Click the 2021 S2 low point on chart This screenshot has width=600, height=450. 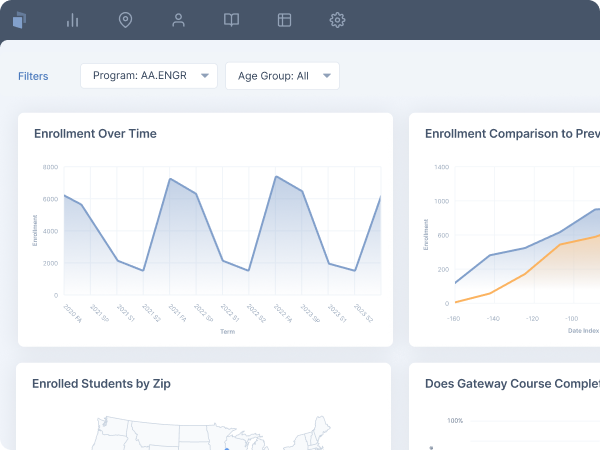[143, 270]
